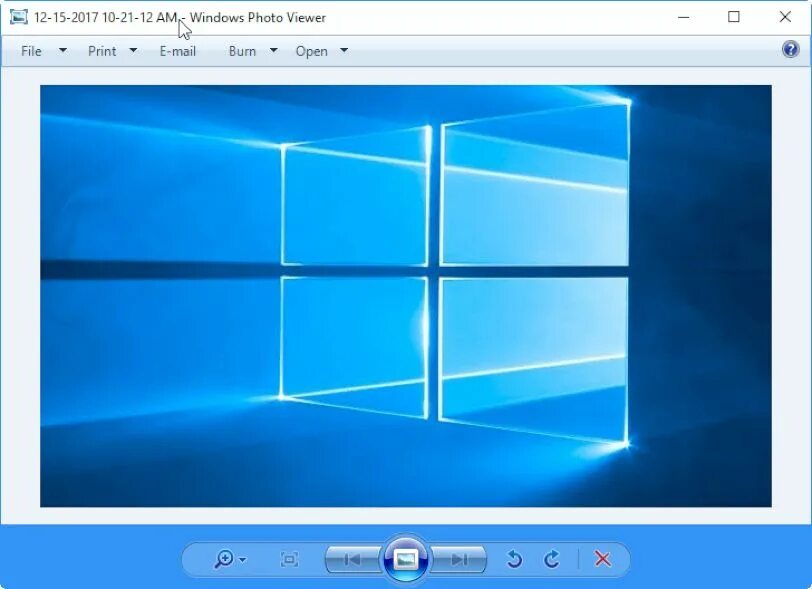The image size is (812, 589).
Task: Delete the photo with red X
Action: click(603, 559)
